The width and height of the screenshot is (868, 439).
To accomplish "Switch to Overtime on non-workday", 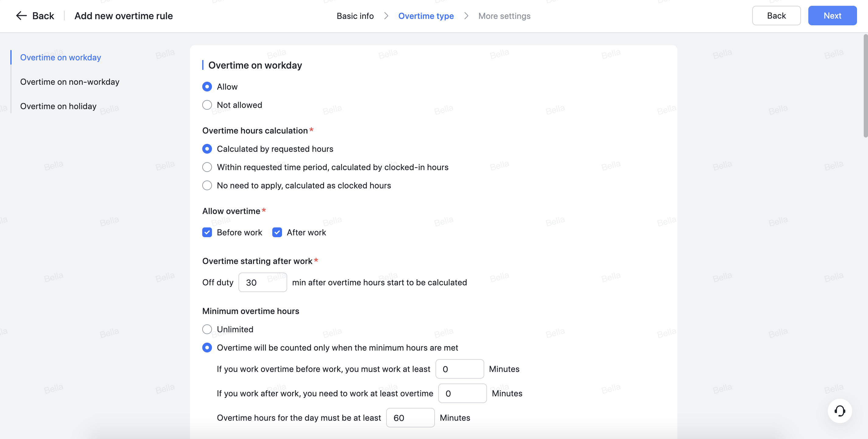I will point(69,82).
